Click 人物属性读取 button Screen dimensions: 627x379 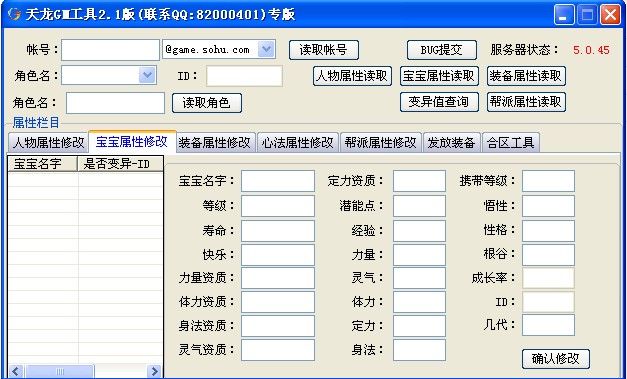[352, 76]
